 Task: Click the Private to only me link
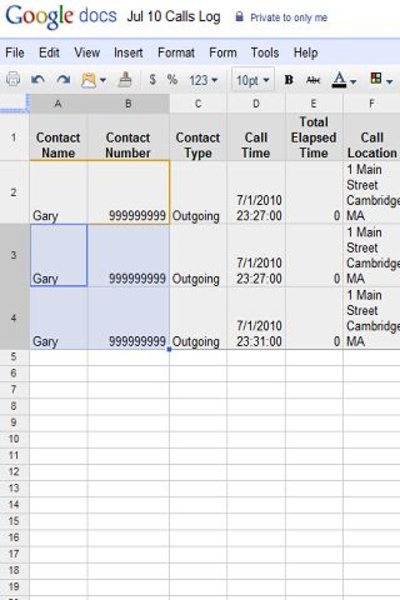point(289,18)
